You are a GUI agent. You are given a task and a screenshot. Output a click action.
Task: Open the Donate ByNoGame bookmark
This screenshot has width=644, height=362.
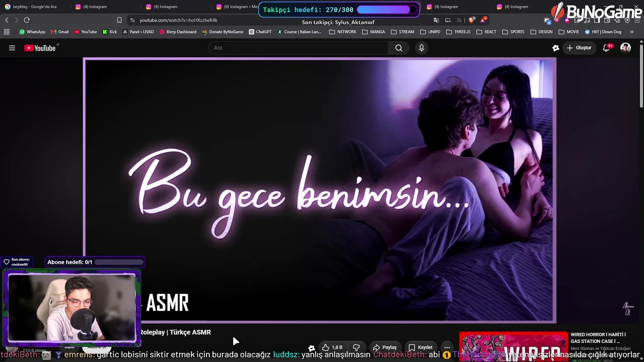click(222, 32)
